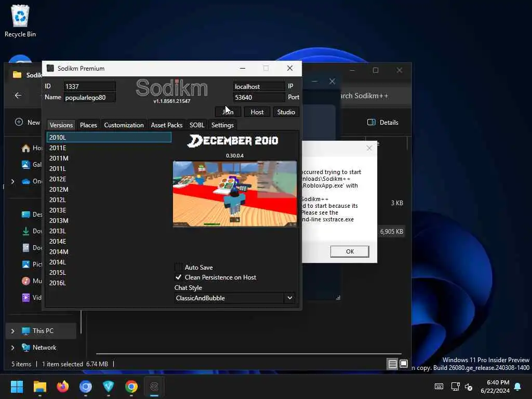The height and width of the screenshot is (399, 532).
Task: Launch Firefox from the taskbar
Action: coord(63,387)
